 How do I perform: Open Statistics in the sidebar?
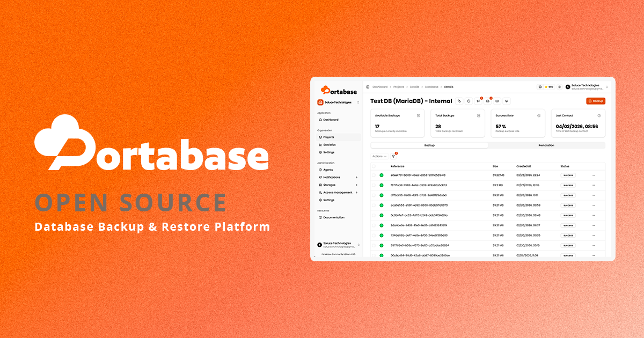pyautogui.click(x=339, y=145)
